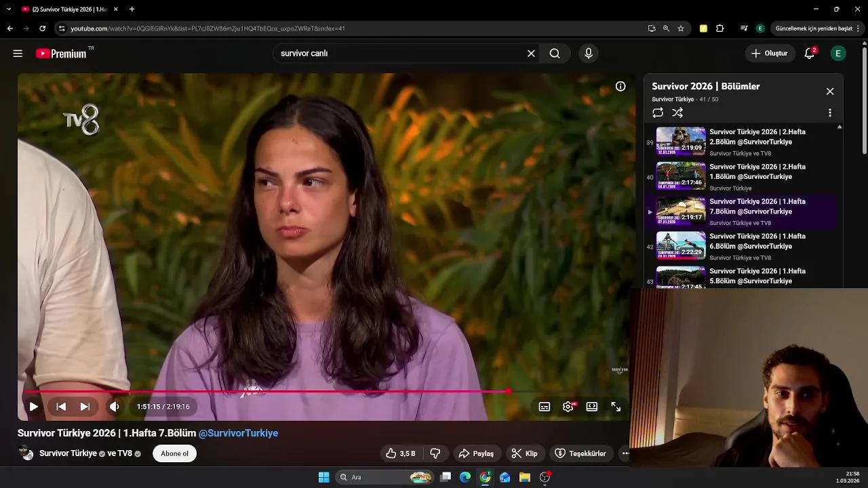Image resolution: width=868 pixels, height=488 pixels.
Task: Click thumbnail with 2:19:09 duration
Action: coord(681,142)
